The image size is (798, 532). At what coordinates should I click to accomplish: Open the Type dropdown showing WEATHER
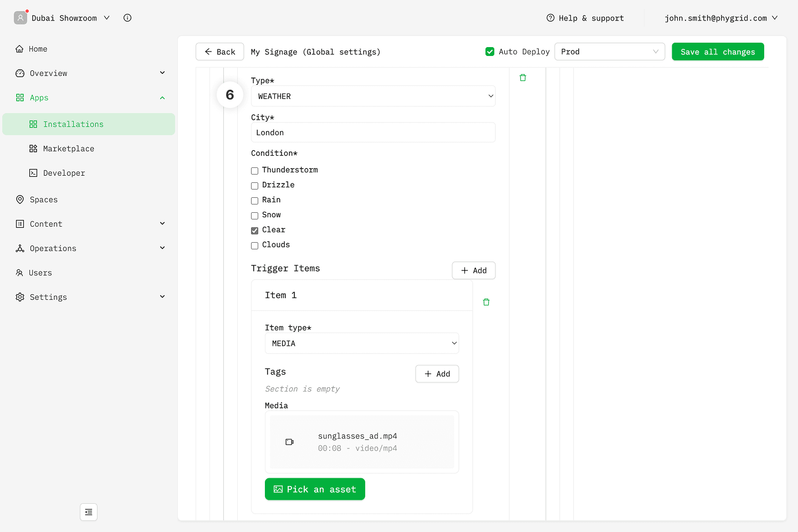tap(373, 96)
